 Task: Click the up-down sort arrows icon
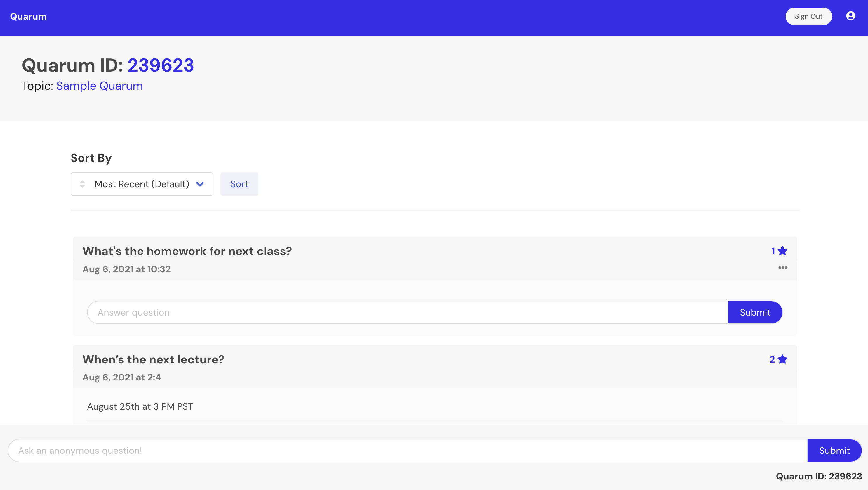(x=82, y=184)
